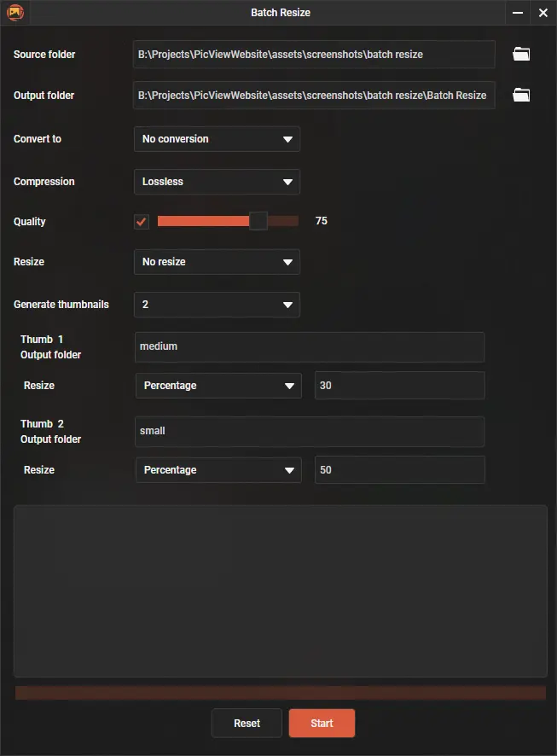Click the progress bar above Reset
The width and height of the screenshot is (557, 756).
[281, 693]
